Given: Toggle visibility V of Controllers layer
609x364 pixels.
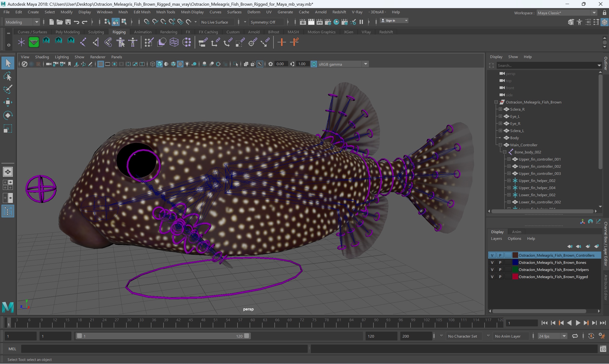Looking at the screenshot, I should (492, 255).
